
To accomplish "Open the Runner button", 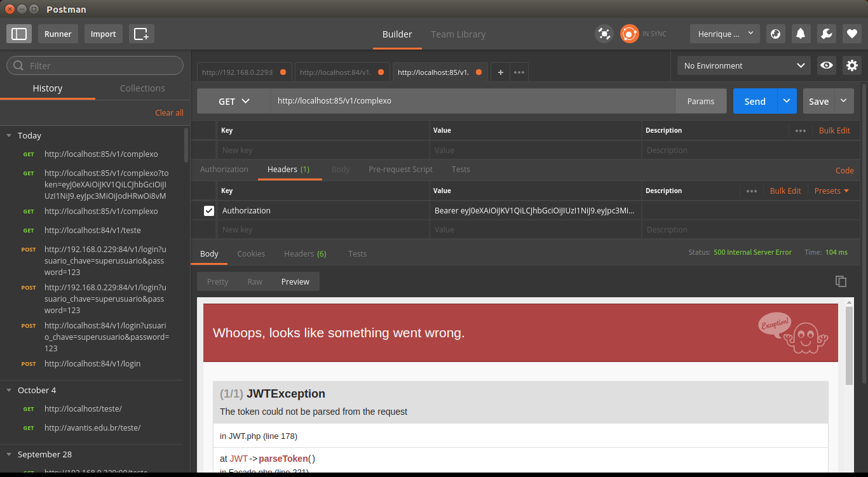I will pyautogui.click(x=58, y=34).
